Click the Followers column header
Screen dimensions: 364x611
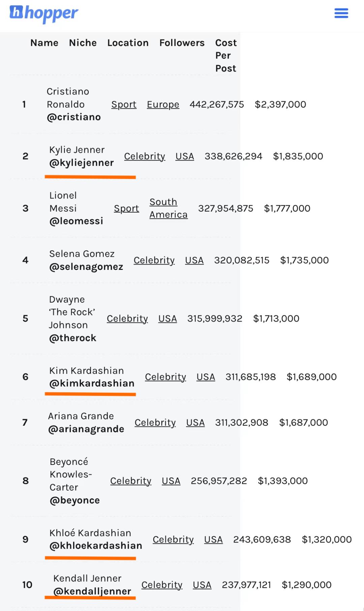(x=182, y=43)
